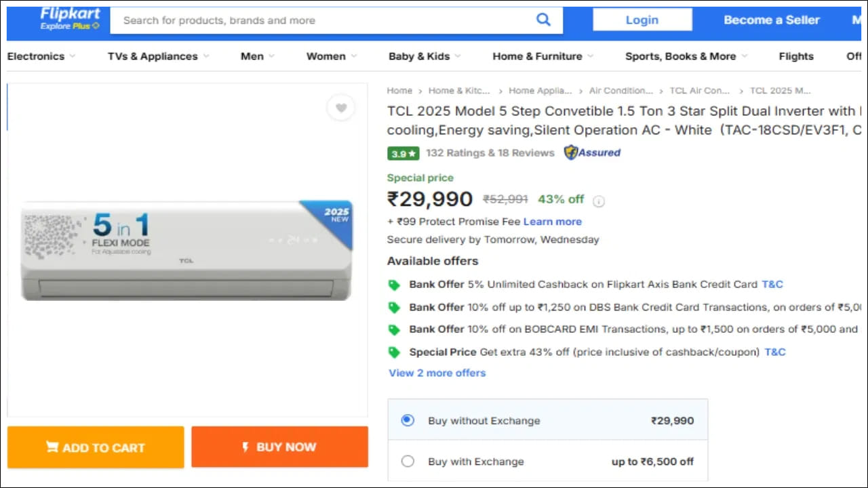Expand Sports, Books & More menu

681,56
